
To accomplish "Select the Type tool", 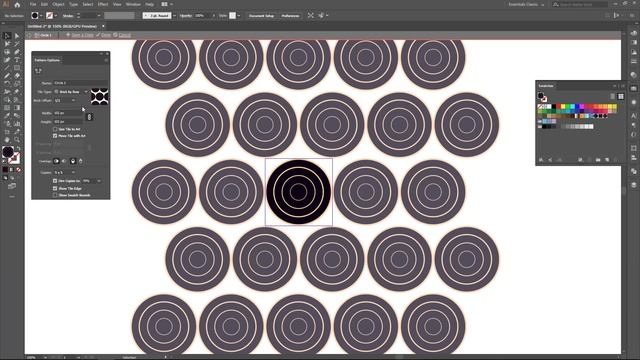I will tap(17, 60).
